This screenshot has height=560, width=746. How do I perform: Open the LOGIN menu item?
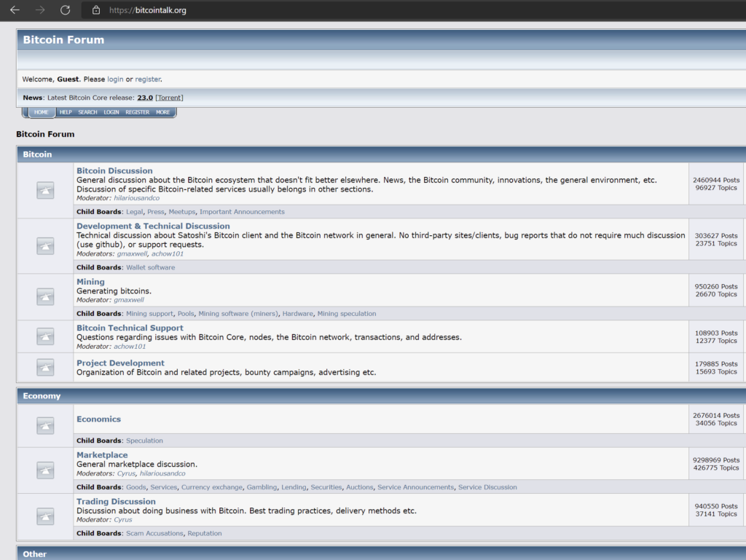111,112
